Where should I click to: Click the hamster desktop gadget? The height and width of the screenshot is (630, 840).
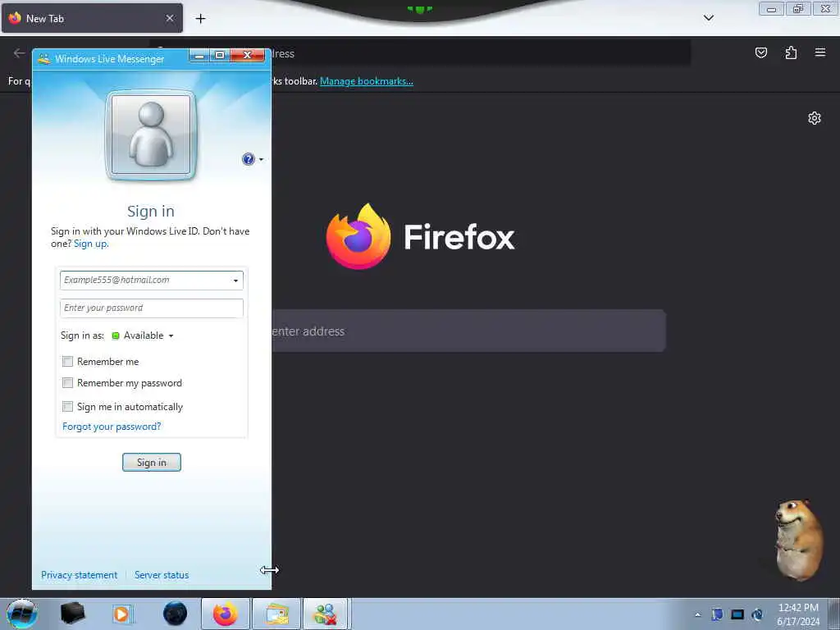(798, 540)
